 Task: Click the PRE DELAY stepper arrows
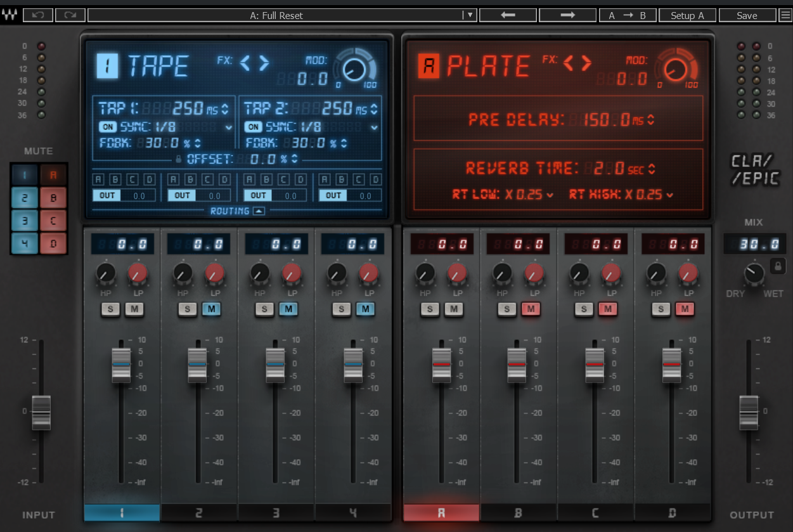651,119
